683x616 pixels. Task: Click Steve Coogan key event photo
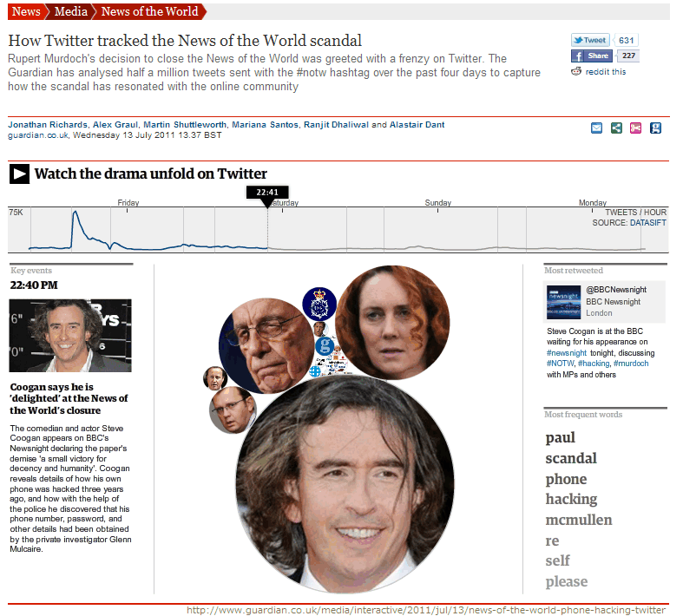point(70,336)
